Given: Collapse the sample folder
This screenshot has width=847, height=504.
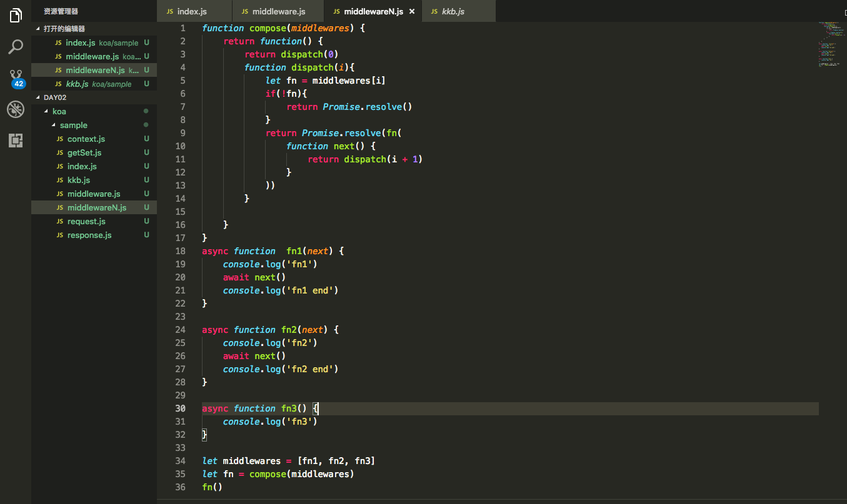Looking at the screenshot, I should tap(94, 125).
